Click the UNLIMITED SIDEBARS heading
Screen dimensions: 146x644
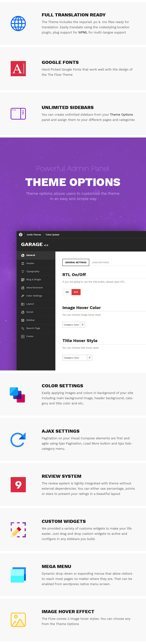68,108
